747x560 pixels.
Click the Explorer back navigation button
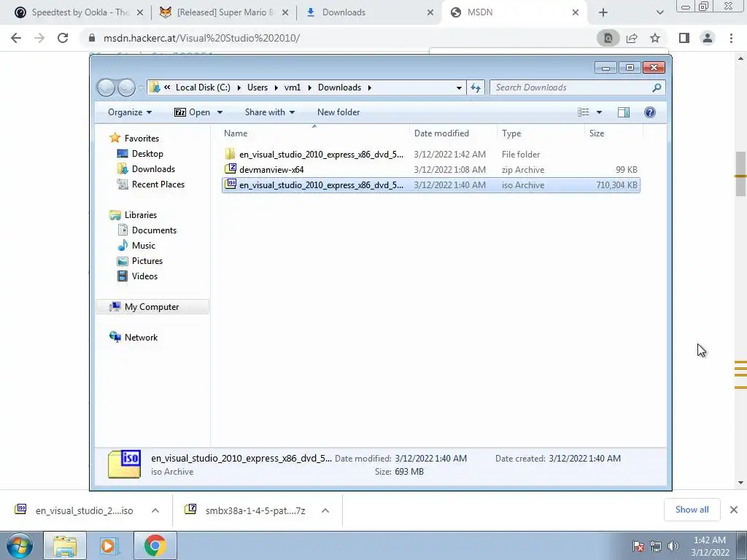[106, 87]
